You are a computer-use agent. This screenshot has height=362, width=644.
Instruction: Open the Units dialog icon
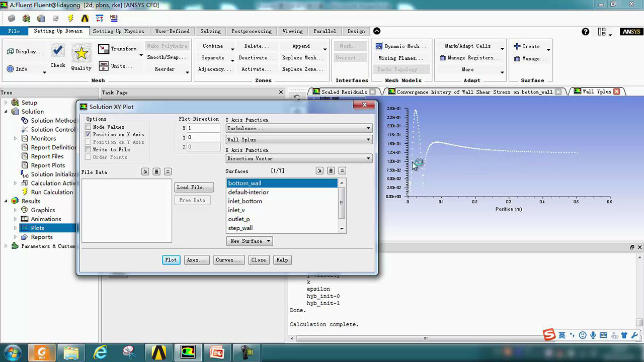click(103, 66)
